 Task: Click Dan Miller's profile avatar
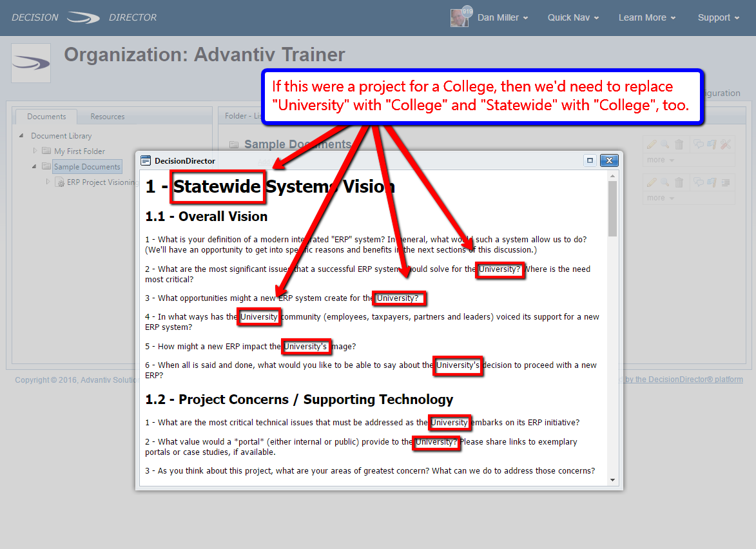pyautogui.click(x=459, y=18)
